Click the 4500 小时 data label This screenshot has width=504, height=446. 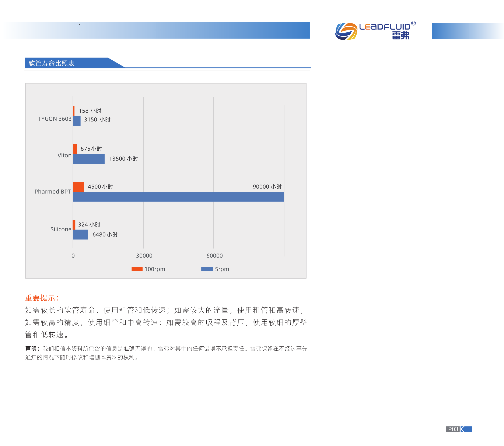pyautogui.click(x=100, y=187)
